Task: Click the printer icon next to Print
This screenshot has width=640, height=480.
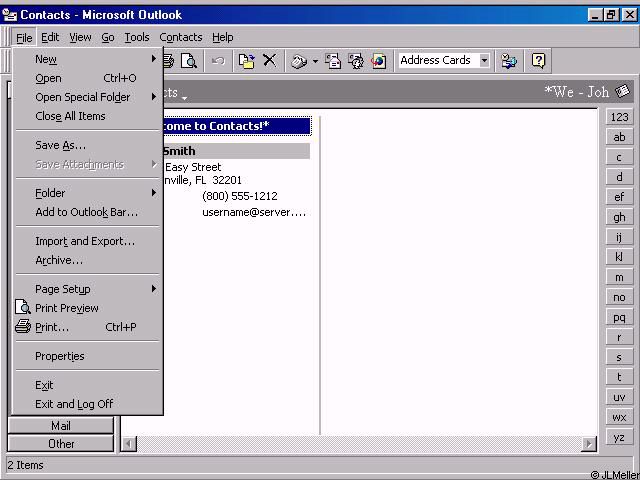Action: pyautogui.click(x=22, y=327)
